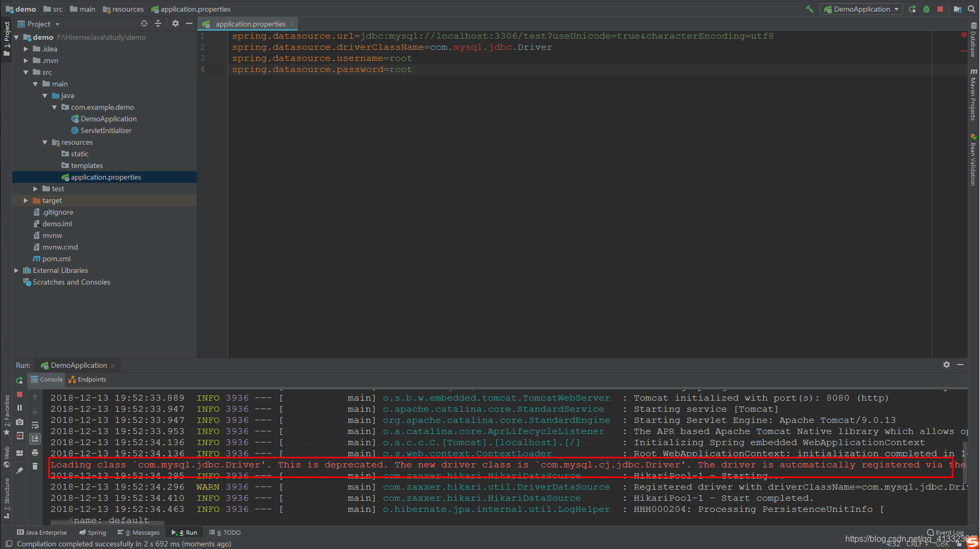The image size is (980, 549).
Task: Close the DemoApplication run tab
Action: pos(112,366)
